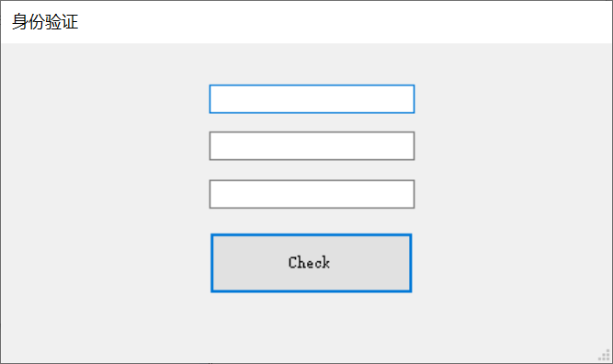Place cursor in the blue-outlined text box
The height and width of the screenshot is (364, 613).
[x=312, y=99]
